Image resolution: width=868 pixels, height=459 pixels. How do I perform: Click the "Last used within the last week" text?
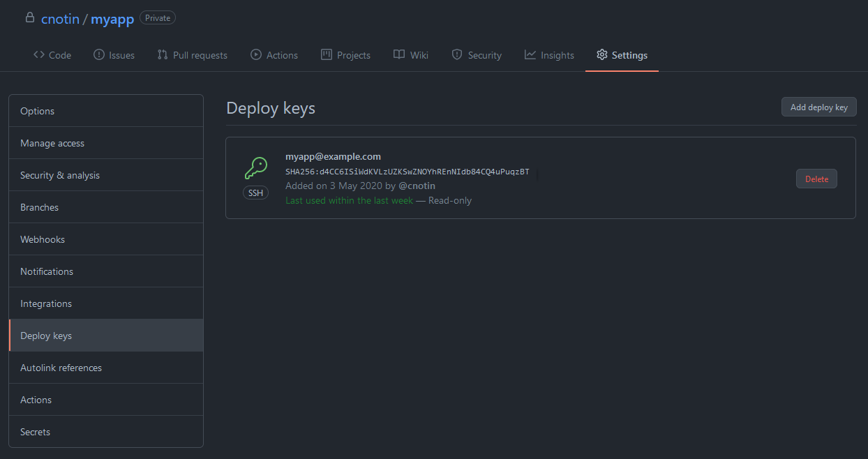pos(349,200)
